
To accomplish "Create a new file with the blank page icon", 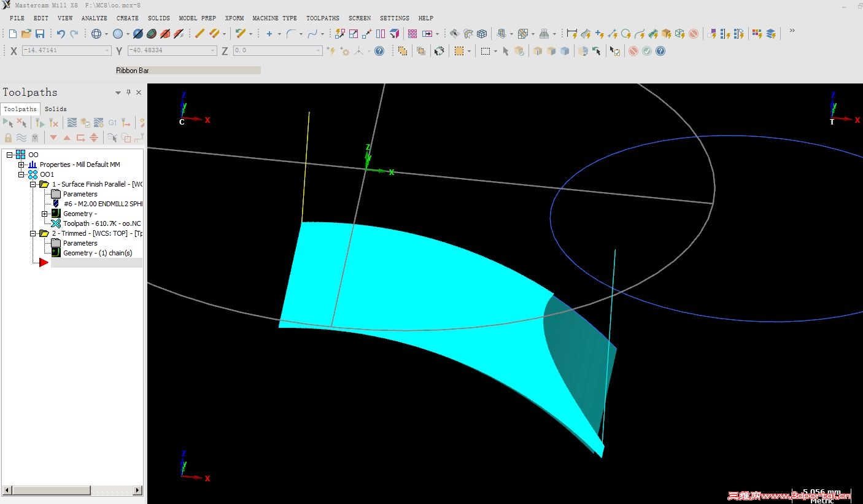I will click(x=13, y=34).
